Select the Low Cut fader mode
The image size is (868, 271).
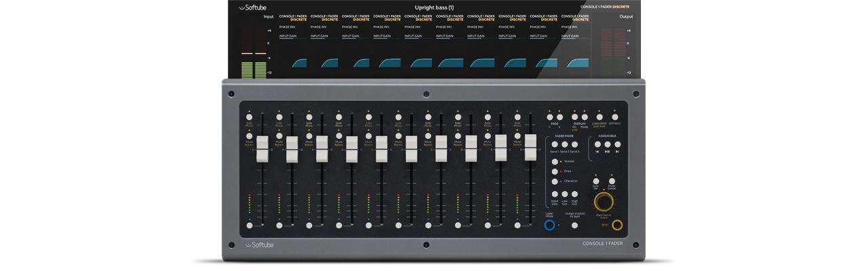click(565, 194)
